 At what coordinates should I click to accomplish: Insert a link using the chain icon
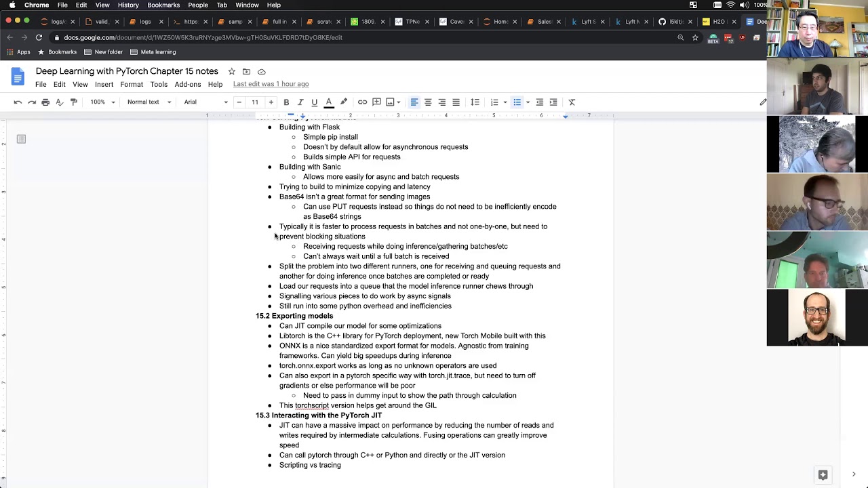(362, 102)
